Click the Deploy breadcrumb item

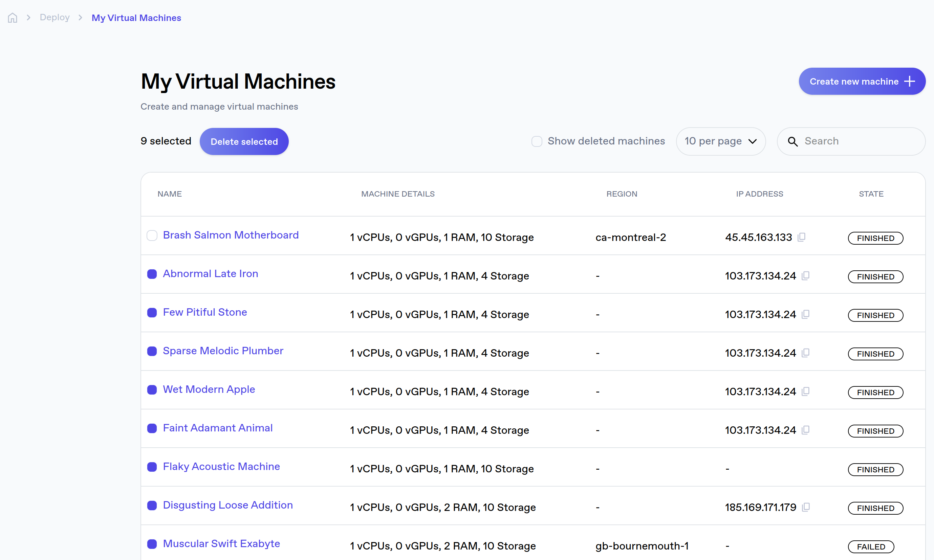click(x=55, y=17)
